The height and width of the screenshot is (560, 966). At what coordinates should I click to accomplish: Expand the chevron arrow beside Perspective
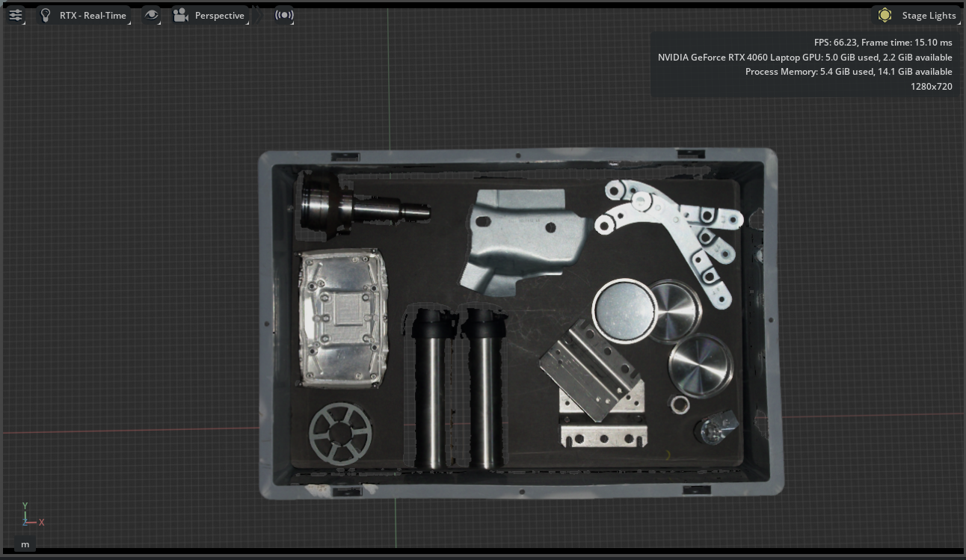[258, 15]
